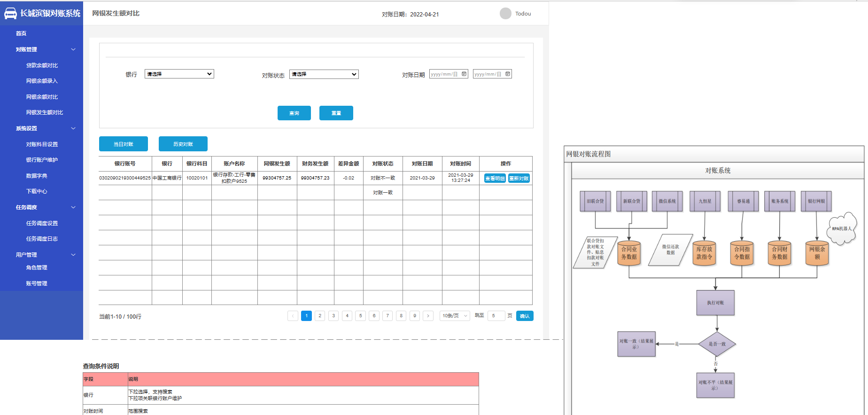868x415 pixels.
Task: Open 网银余额录入 in the sidebar
Action: click(42, 81)
